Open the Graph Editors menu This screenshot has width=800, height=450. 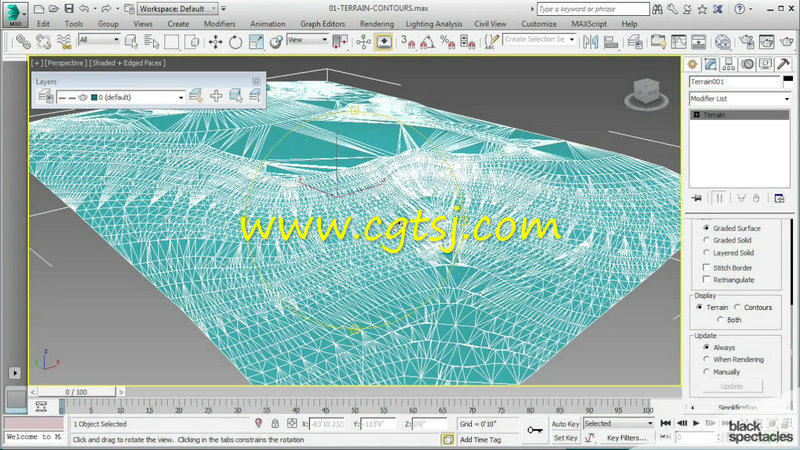click(x=322, y=24)
